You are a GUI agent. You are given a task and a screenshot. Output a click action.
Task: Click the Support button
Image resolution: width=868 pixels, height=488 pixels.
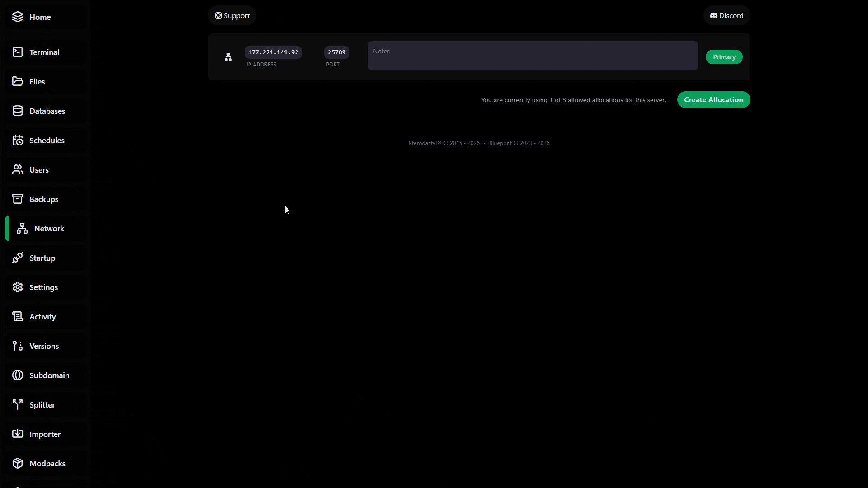pyautogui.click(x=232, y=16)
